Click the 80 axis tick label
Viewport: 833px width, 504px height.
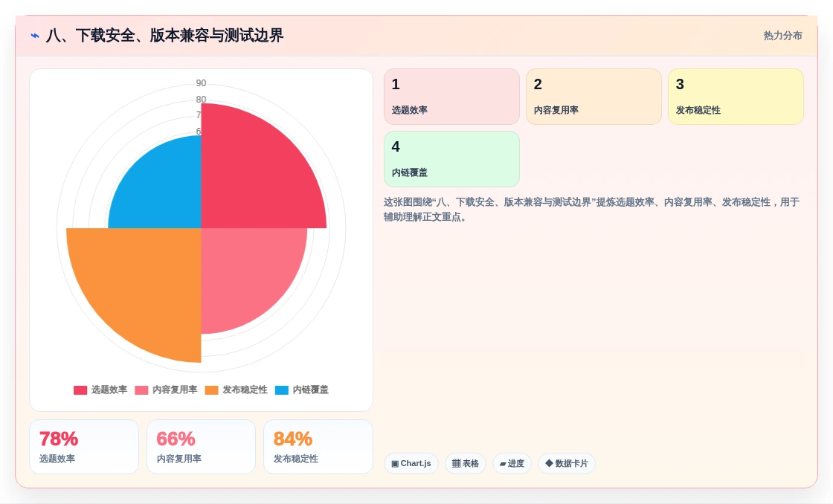pos(201,100)
